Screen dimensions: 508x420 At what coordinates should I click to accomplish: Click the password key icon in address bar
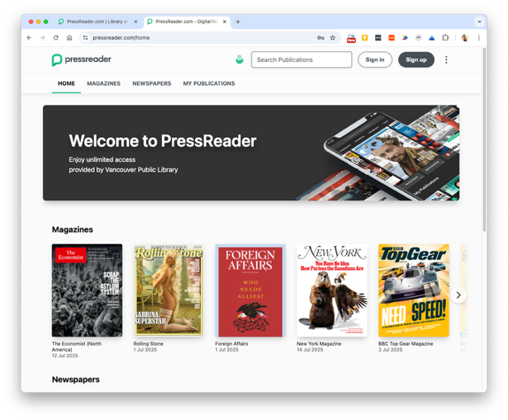[x=320, y=38]
